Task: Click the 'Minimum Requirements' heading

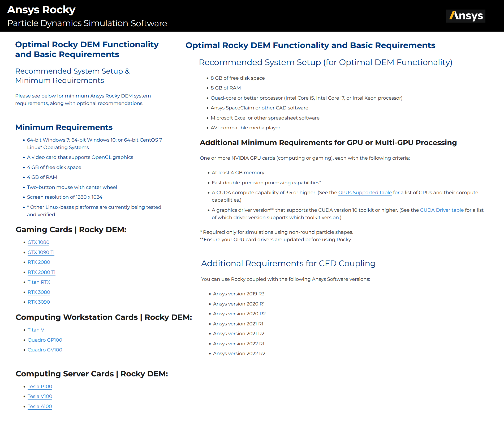Action: coord(64,127)
